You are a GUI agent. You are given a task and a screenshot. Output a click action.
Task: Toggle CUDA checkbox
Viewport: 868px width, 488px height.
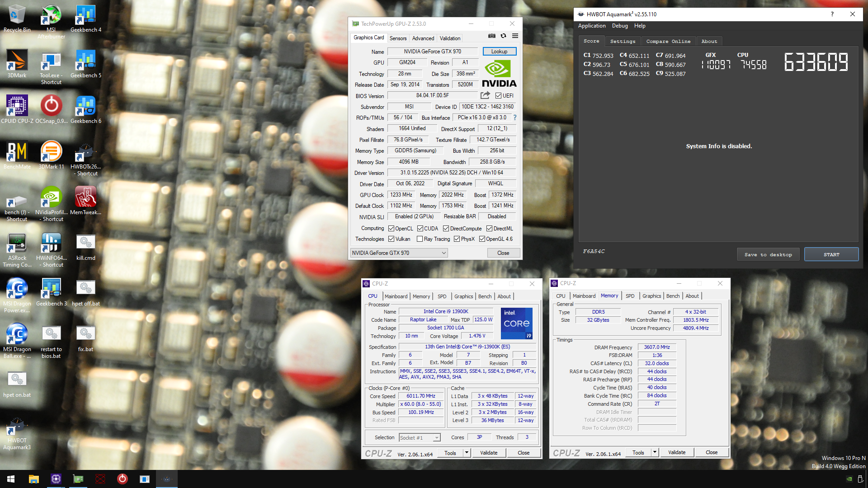(420, 229)
